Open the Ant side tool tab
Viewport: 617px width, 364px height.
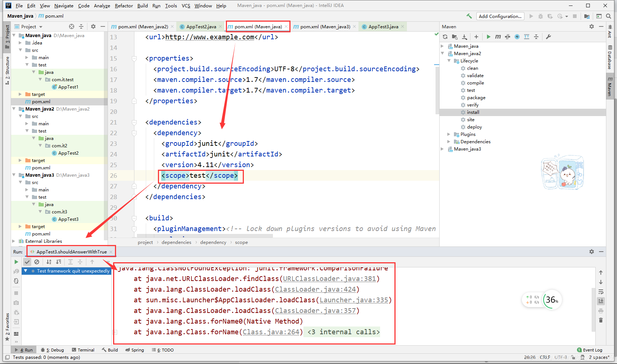[x=610, y=31]
